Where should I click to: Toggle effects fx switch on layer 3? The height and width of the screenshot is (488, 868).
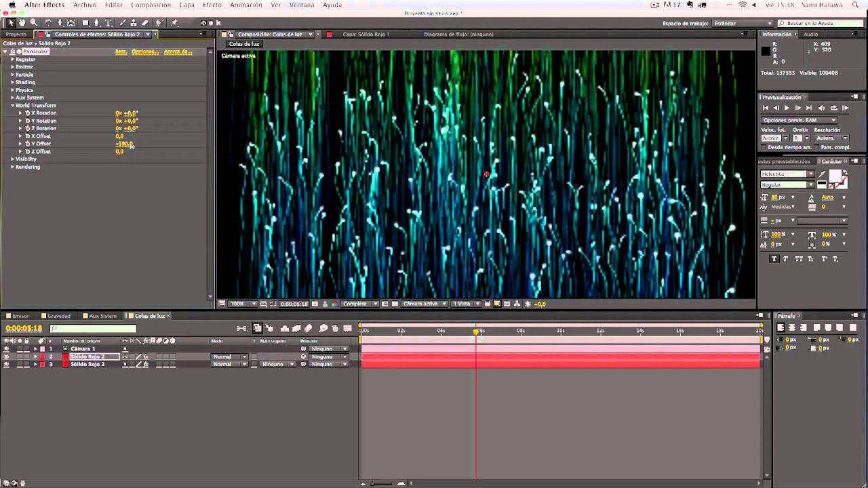pyautogui.click(x=146, y=364)
